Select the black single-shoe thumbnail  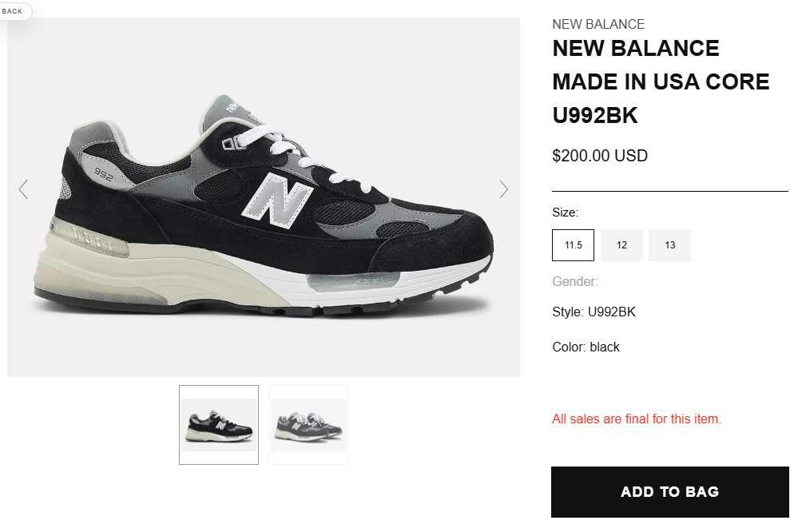click(219, 425)
